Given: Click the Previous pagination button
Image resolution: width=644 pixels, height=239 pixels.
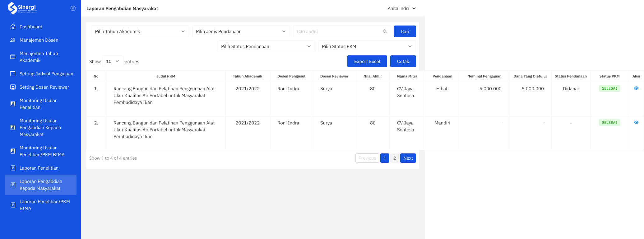Looking at the screenshot, I should pos(367,158).
